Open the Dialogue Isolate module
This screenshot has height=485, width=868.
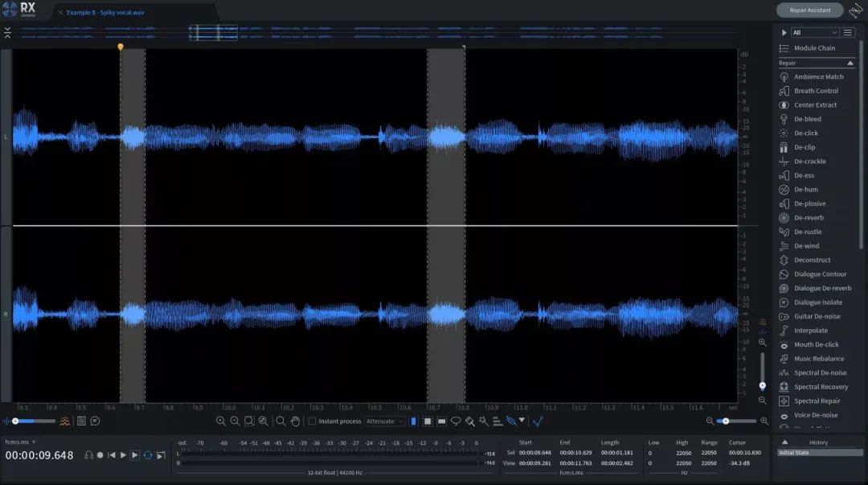point(811,302)
